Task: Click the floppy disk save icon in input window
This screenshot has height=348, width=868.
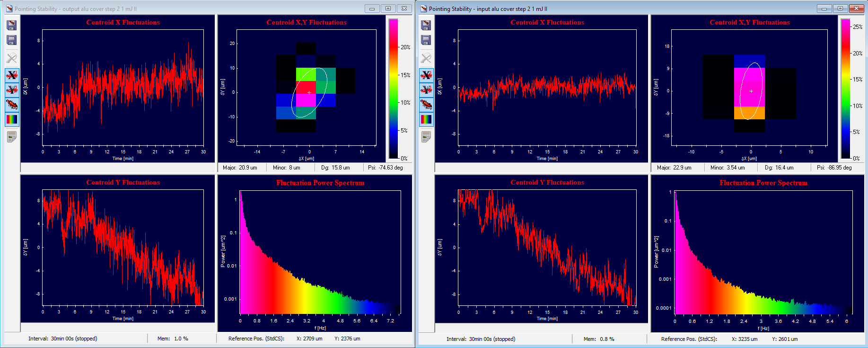Action: [x=426, y=40]
